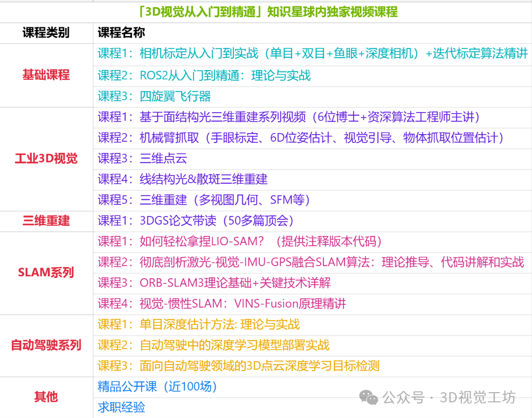Open 课程2 彻底剖析激光-视觉-IMU-GPS融合SLAM算法

[x=313, y=262]
